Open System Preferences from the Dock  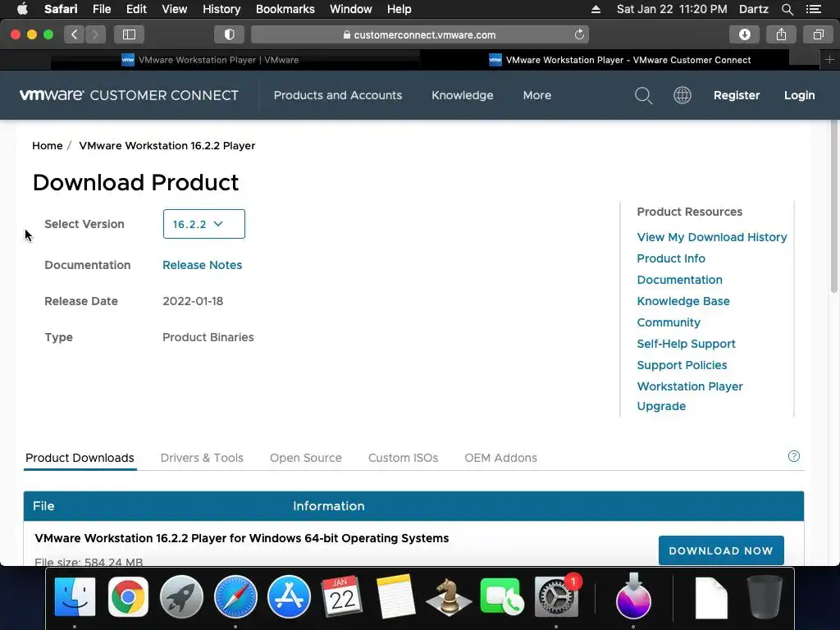[556, 597]
